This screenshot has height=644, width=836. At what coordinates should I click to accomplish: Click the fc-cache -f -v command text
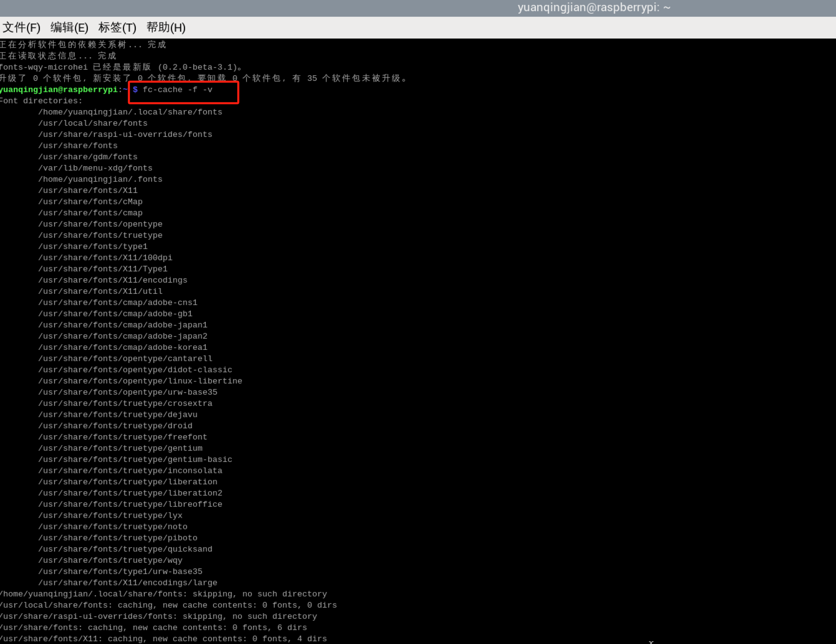[x=177, y=90]
